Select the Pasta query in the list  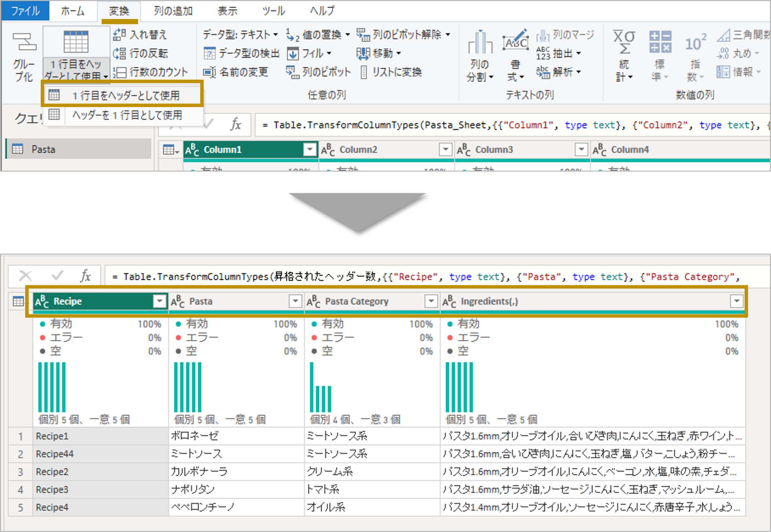pyautogui.click(x=43, y=149)
